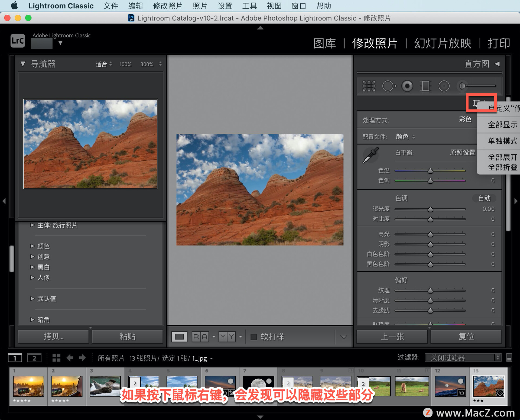Enable the Soft Proofing checkbox
This screenshot has width=520, height=420.
pyautogui.click(x=253, y=337)
